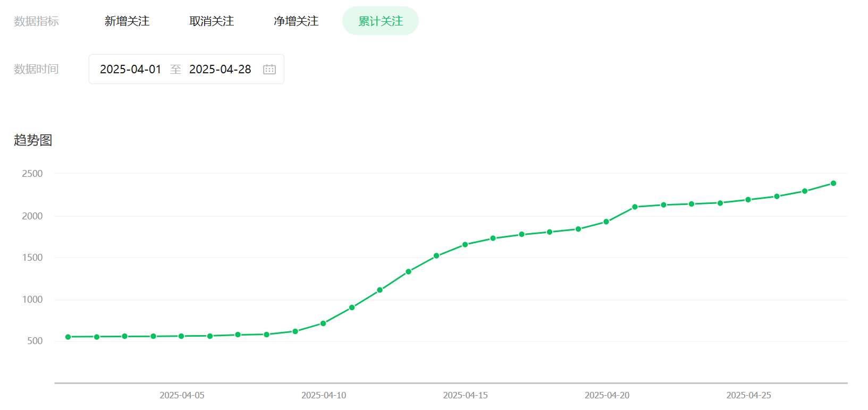Open the calendar icon in date picker
Viewport: 868px width, 410px height.
point(269,70)
